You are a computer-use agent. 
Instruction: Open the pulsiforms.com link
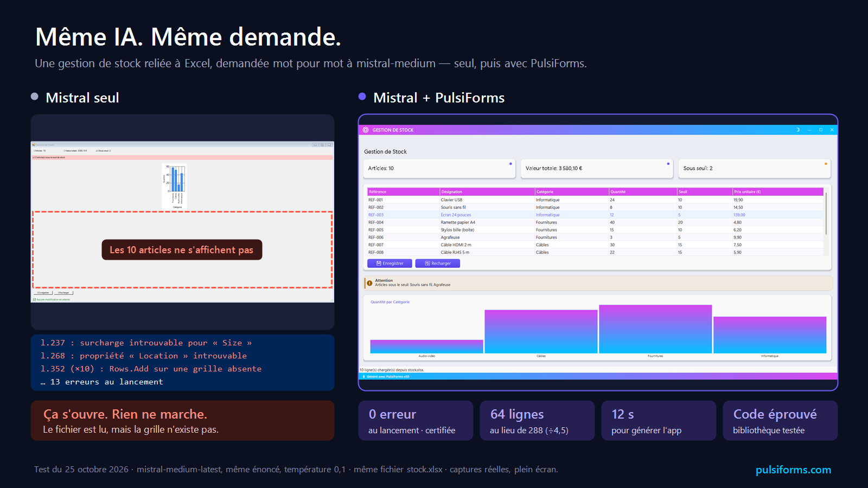click(x=793, y=470)
